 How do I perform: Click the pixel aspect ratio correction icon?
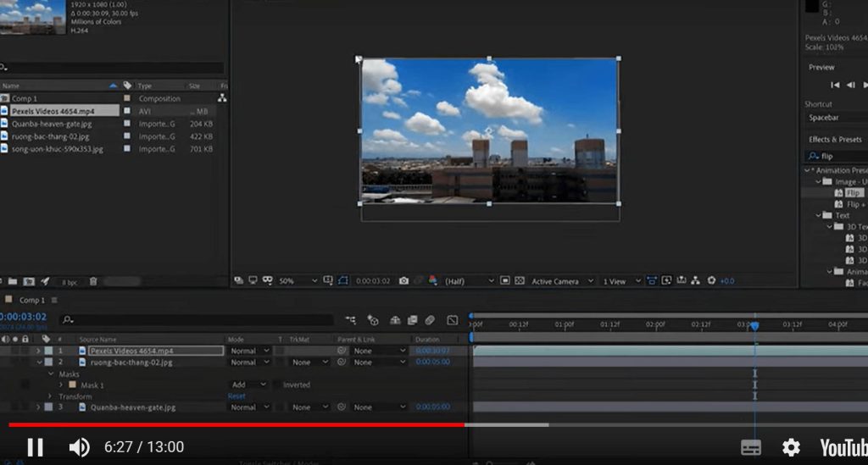(652, 281)
